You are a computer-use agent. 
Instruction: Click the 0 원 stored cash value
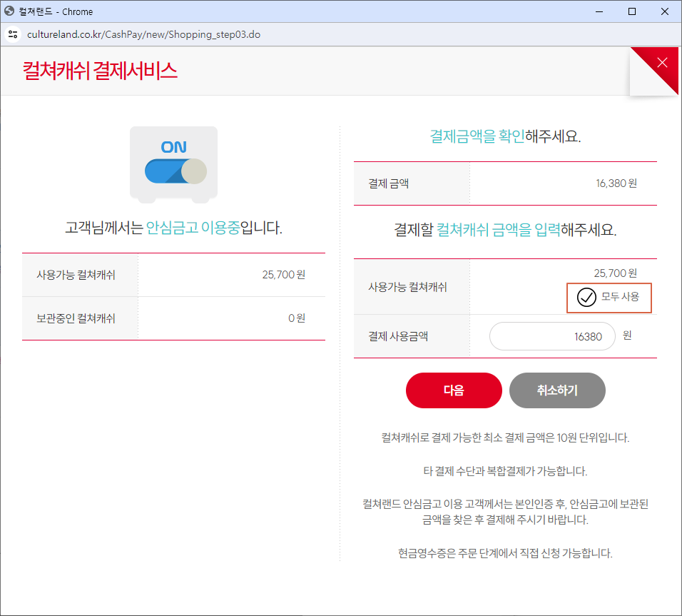(297, 318)
